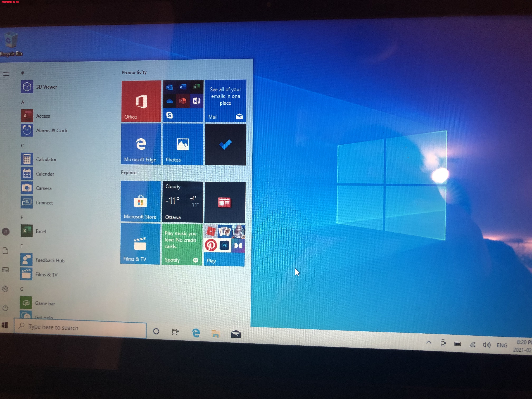Click the 'C' letter header in the app list
The width and height of the screenshot is (532, 399).
22,146
